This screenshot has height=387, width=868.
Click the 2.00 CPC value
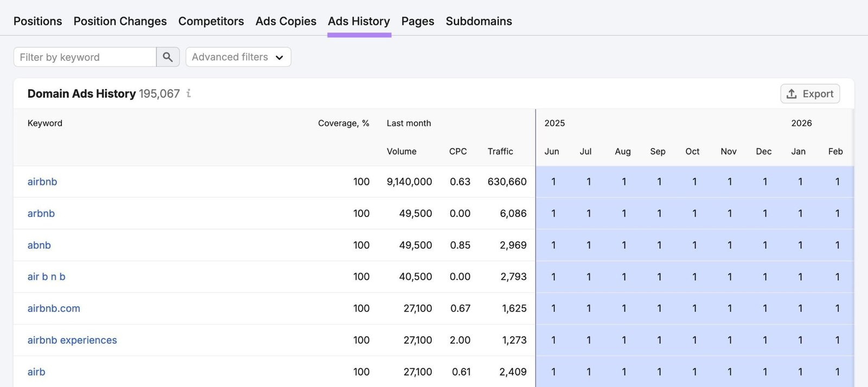click(x=460, y=340)
